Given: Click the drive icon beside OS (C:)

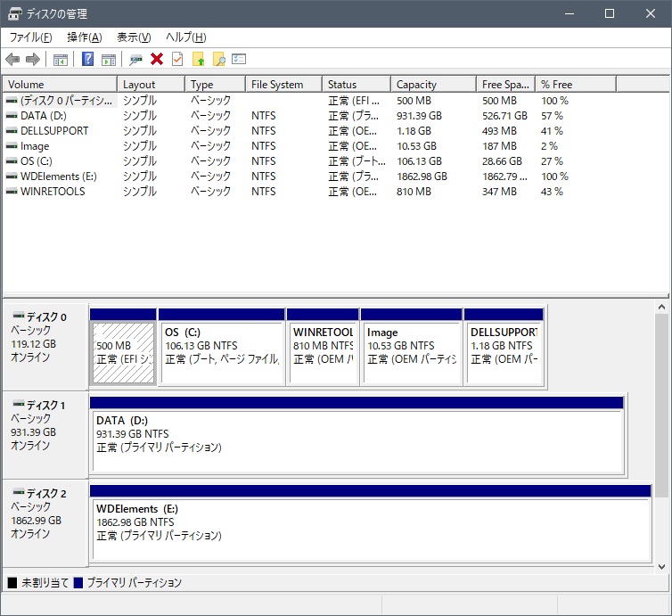Looking at the screenshot, I should coord(12,161).
